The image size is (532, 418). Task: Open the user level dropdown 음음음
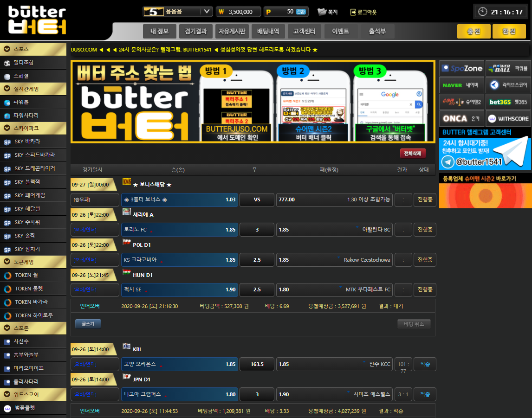pos(178,12)
